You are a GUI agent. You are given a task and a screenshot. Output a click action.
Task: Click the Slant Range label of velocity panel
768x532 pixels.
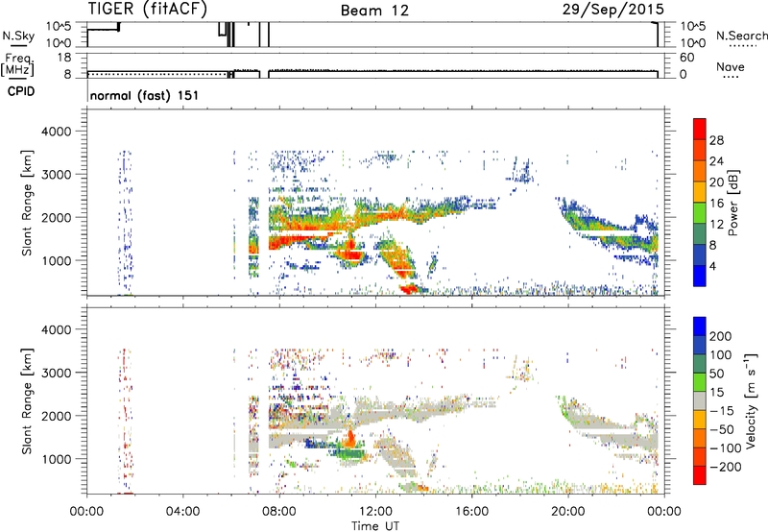click(x=27, y=401)
